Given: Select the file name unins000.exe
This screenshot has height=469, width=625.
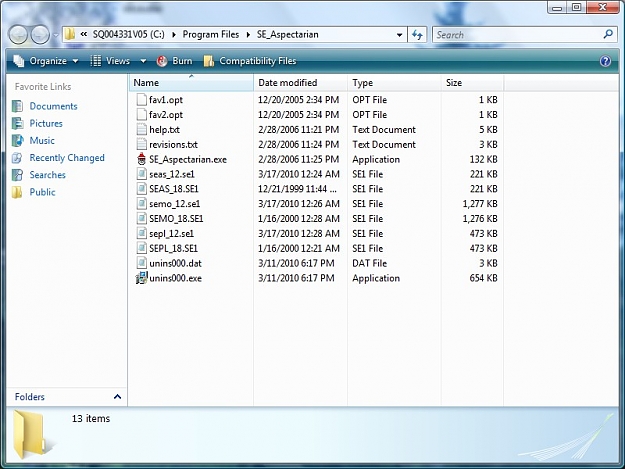Looking at the screenshot, I should click(175, 278).
